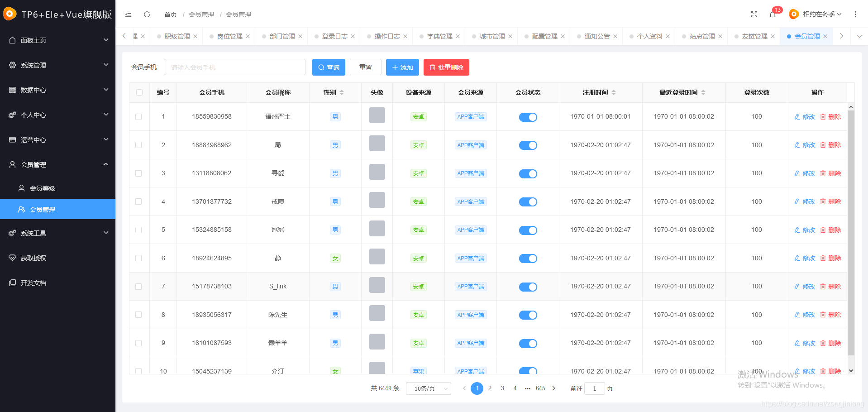Go to 首页 breadcrumb link

coord(171,14)
